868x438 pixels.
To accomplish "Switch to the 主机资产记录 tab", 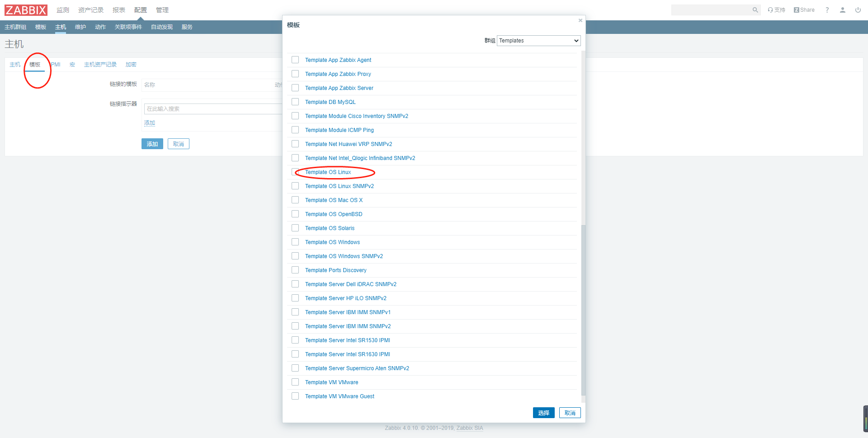I will (100, 65).
